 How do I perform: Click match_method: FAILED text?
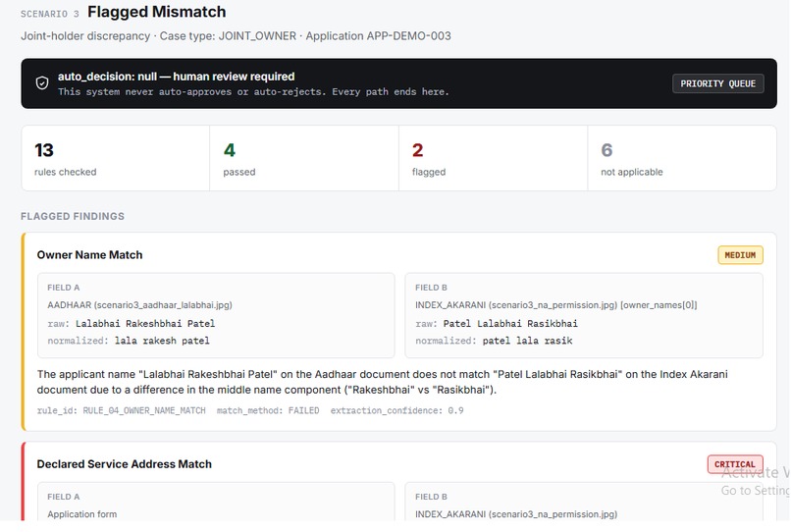[268, 411]
